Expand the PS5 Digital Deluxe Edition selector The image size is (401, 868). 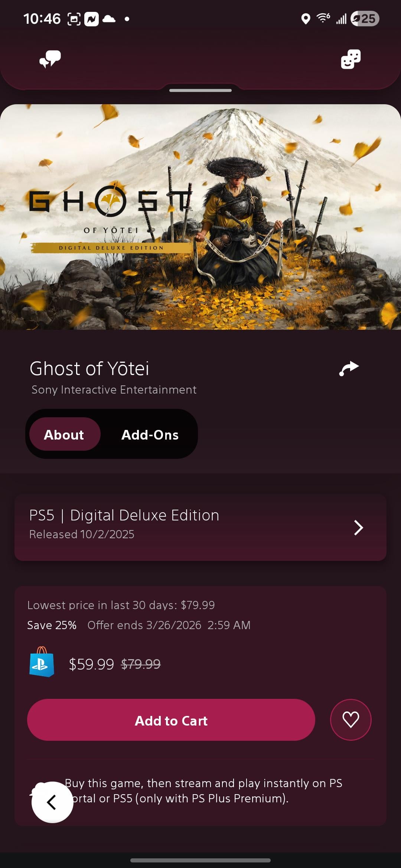[x=200, y=527]
